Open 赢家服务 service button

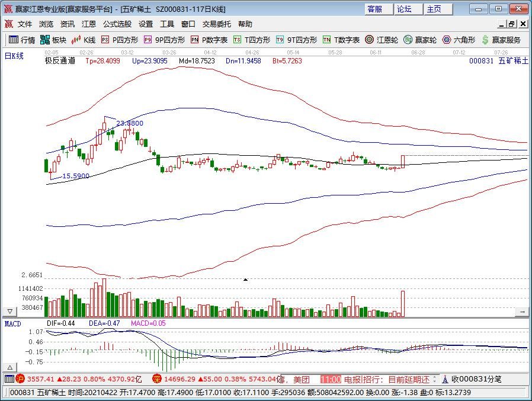tap(501, 40)
